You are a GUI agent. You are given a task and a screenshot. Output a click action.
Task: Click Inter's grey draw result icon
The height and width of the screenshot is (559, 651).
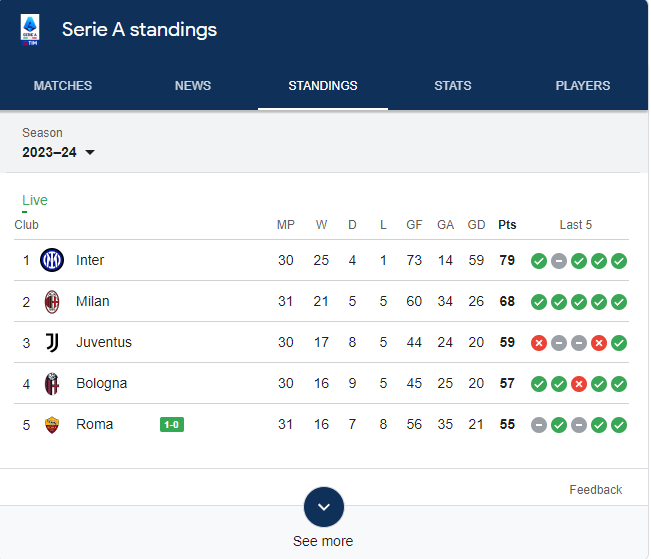pos(559,261)
